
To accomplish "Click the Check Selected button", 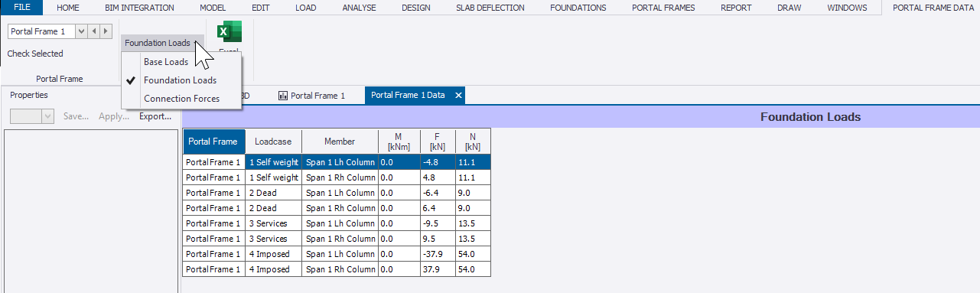I will pos(35,54).
